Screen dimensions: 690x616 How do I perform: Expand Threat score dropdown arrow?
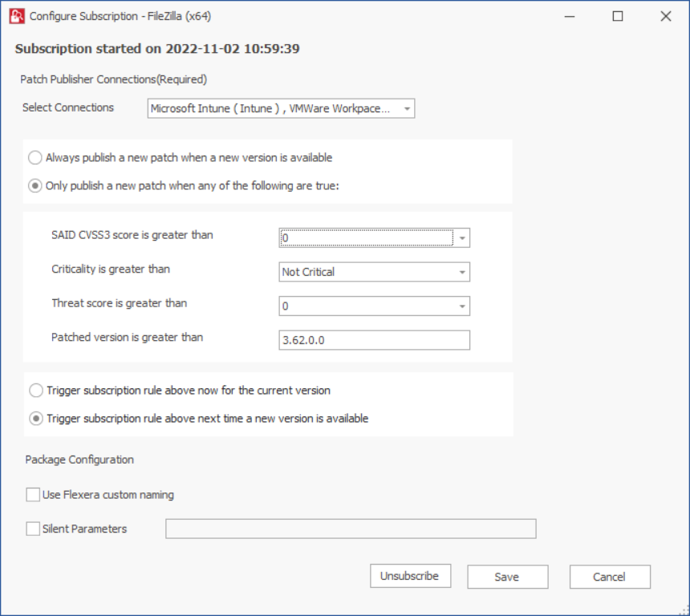462,306
